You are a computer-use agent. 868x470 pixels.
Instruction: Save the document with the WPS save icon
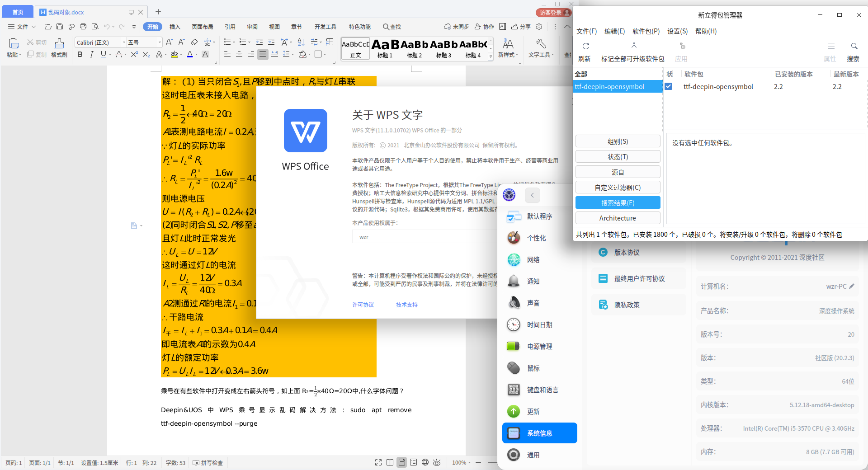click(60, 27)
